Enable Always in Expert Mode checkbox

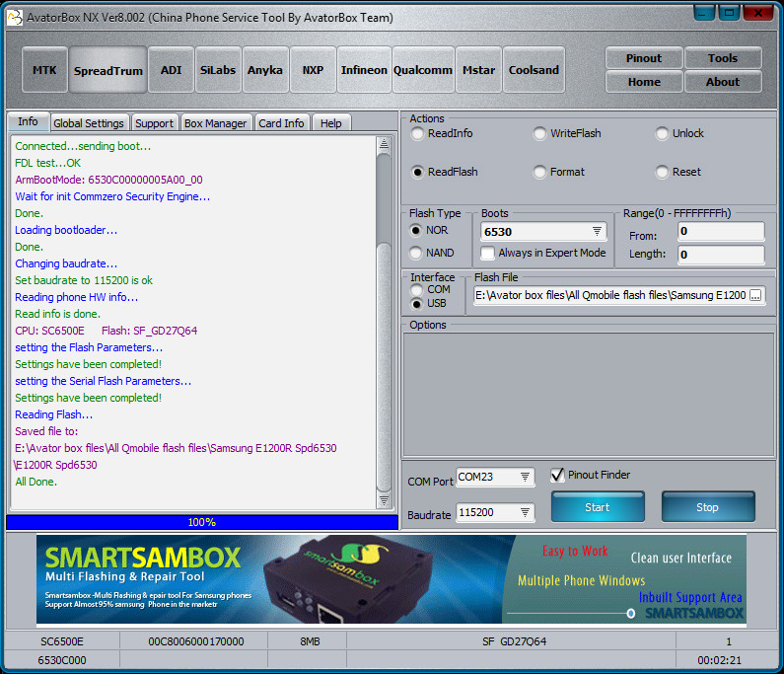[x=488, y=253]
